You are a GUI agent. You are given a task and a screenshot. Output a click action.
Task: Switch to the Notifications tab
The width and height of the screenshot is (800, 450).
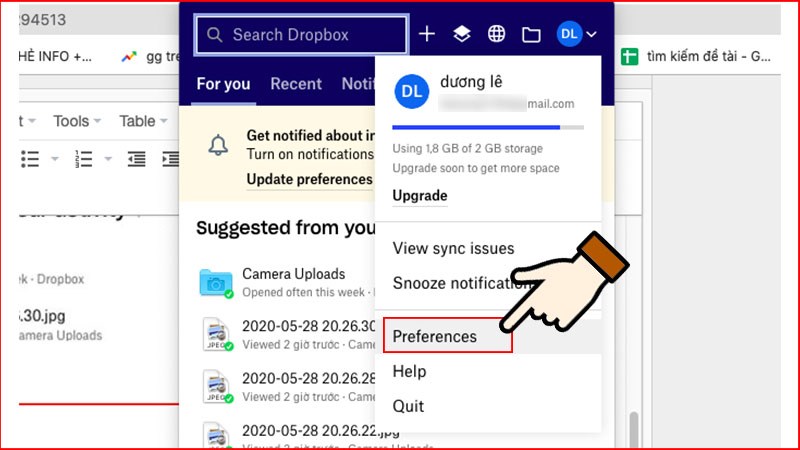(358, 84)
